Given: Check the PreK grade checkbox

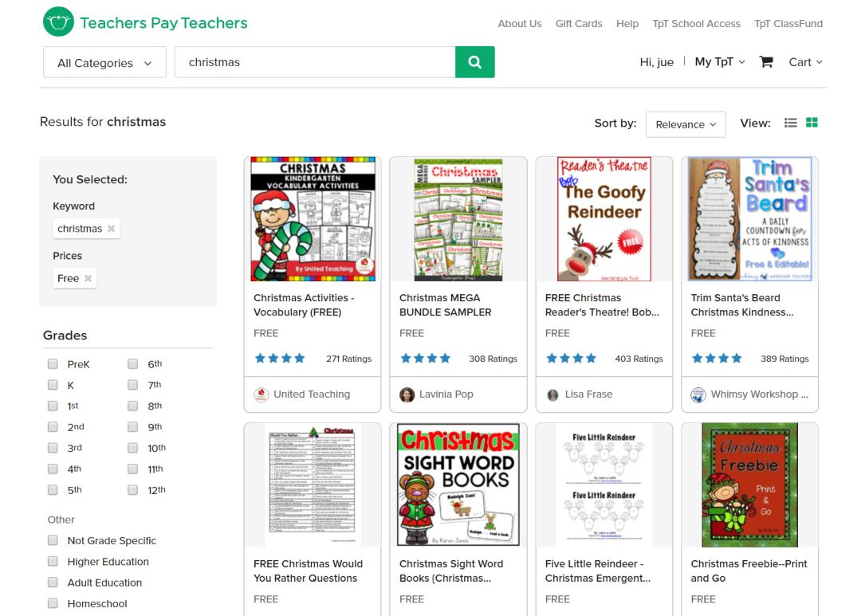Looking at the screenshot, I should pyautogui.click(x=53, y=364).
